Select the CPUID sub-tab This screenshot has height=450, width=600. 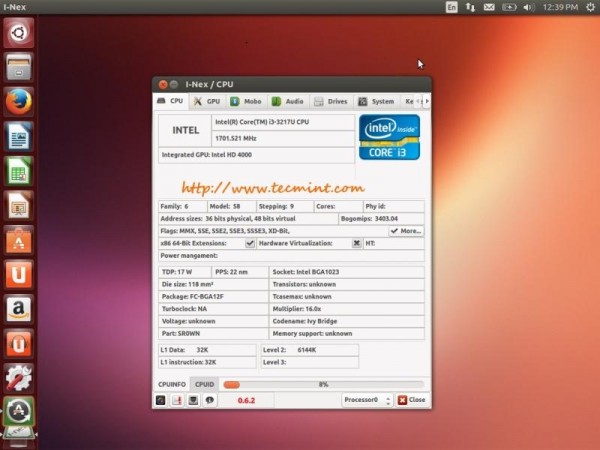[205, 384]
